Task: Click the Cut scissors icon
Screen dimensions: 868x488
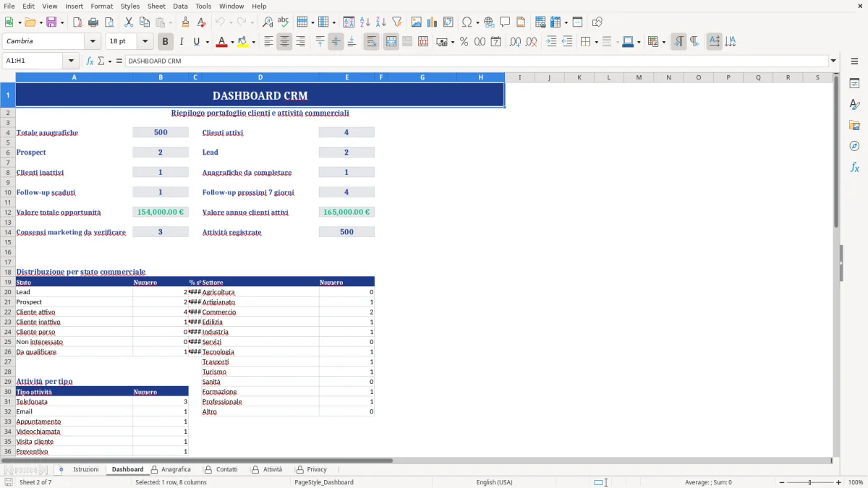Action: tap(129, 22)
